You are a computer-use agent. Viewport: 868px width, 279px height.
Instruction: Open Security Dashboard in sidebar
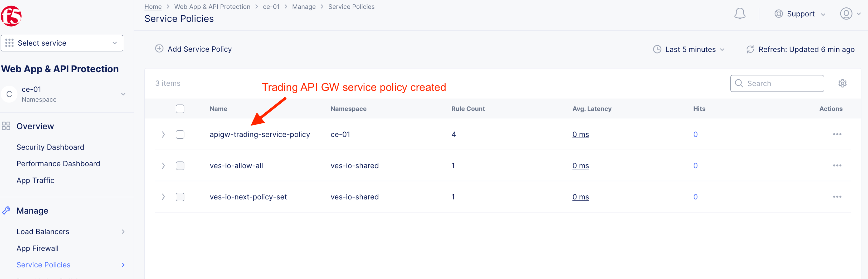tap(50, 147)
